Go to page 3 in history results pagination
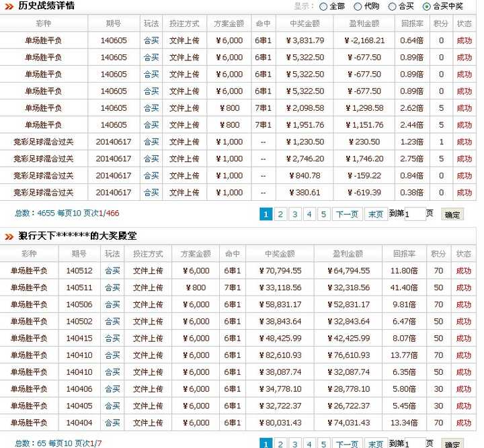 295,214
